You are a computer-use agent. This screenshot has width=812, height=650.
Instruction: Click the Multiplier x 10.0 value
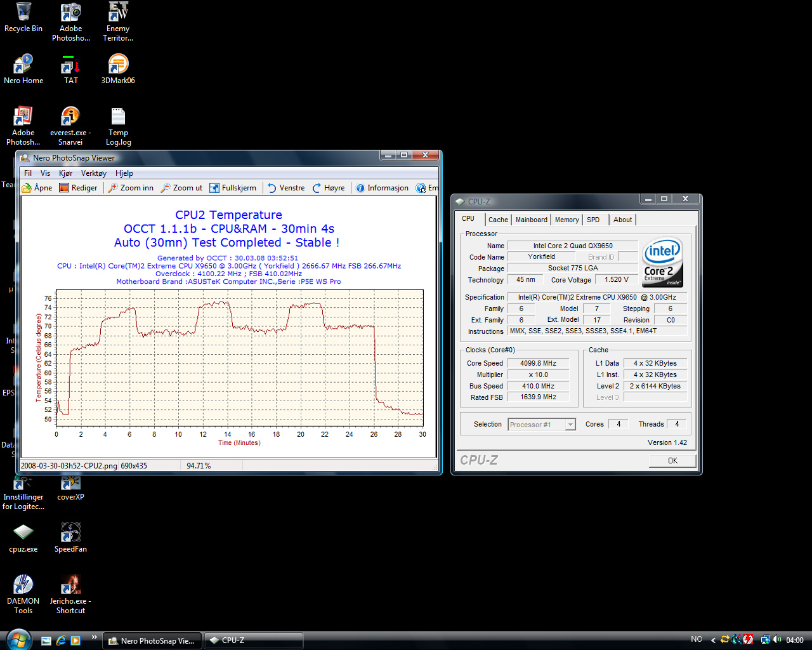(x=538, y=375)
